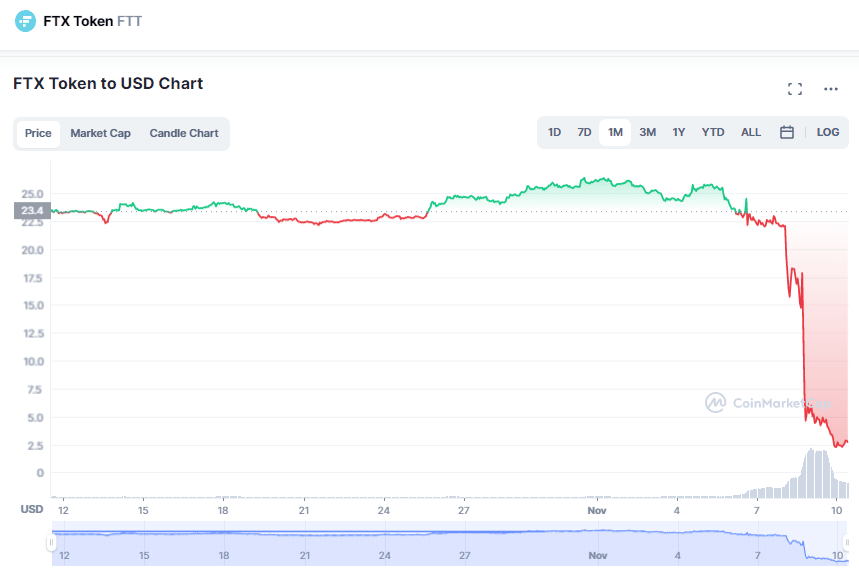Select the 3M time range
The image size is (859, 575).
pyautogui.click(x=648, y=133)
